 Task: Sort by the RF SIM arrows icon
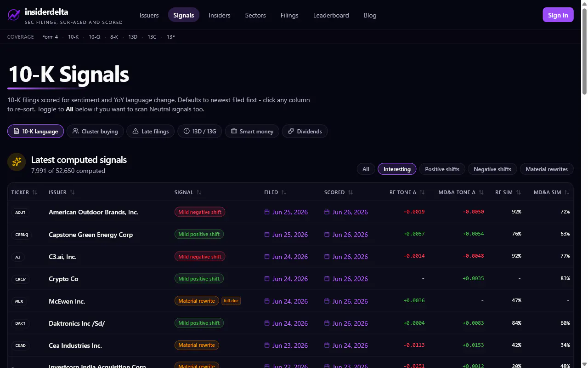pyautogui.click(x=519, y=192)
